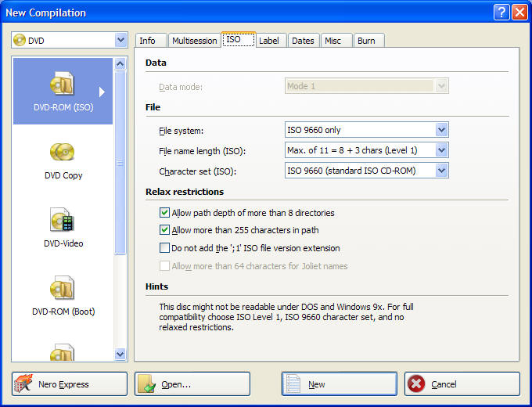Click the 'File system:' label
Image resolution: width=532 pixels, height=407 pixels.
point(182,131)
